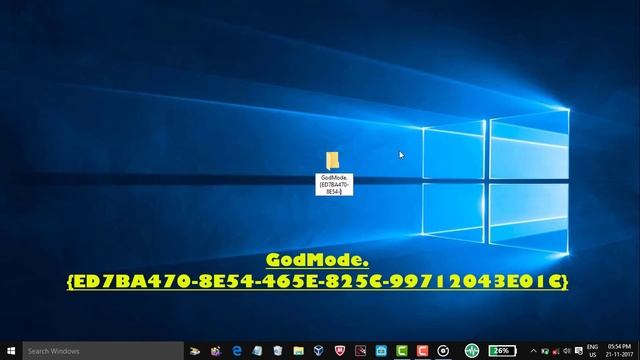Show hidden system tray icons

(x=533, y=351)
